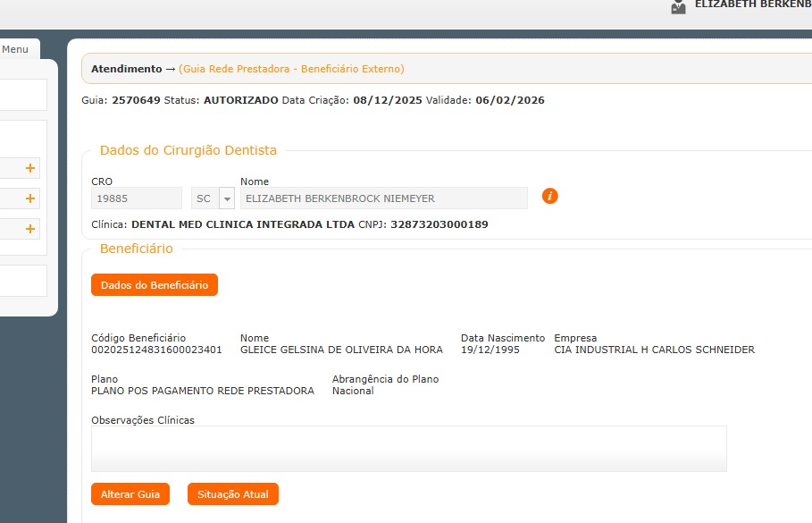Screen dimensions: 812x523
Task: Select CNPJ number 32873203000189
Action: [439, 224]
